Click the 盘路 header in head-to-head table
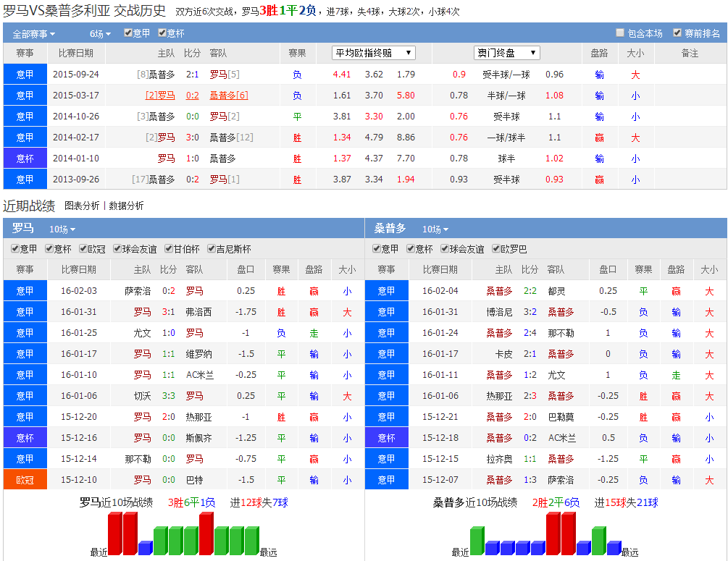 (599, 54)
